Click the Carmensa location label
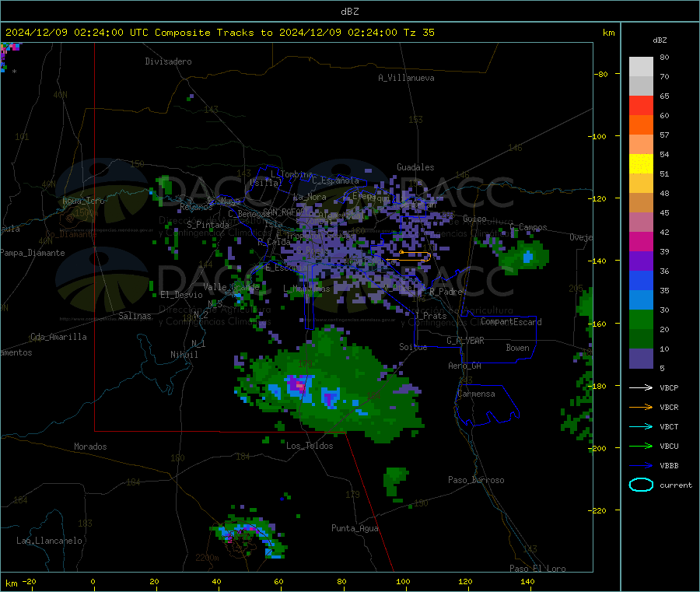 477,394
